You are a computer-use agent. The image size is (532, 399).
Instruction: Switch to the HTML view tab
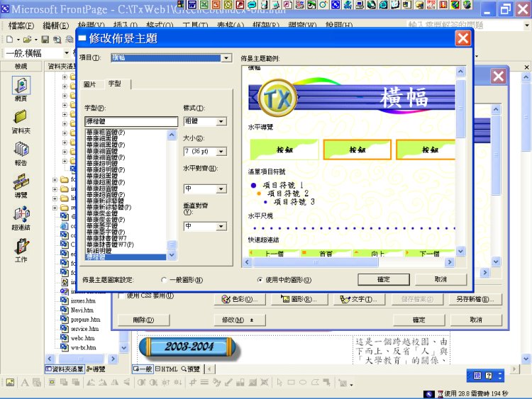(x=166, y=369)
